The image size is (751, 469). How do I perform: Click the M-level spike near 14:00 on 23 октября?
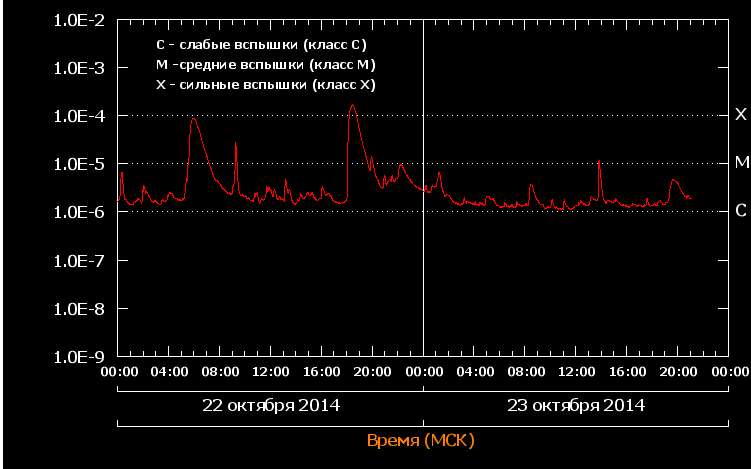tap(599, 161)
